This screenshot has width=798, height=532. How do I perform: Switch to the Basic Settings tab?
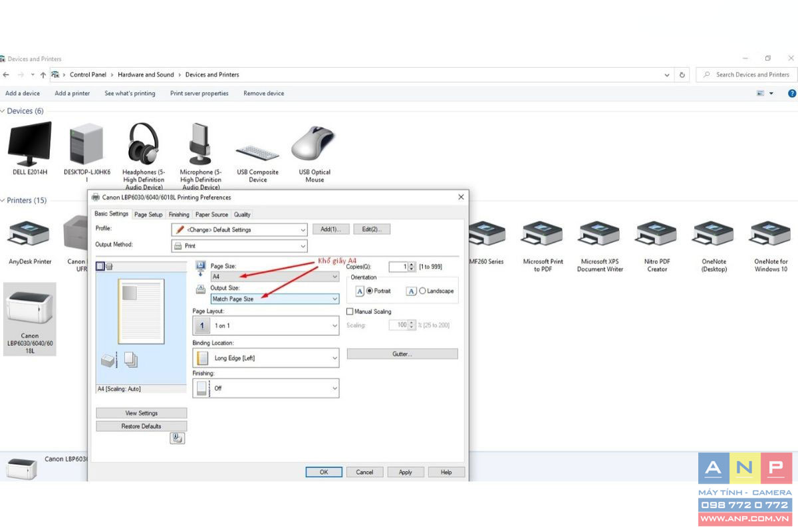[111, 214]
